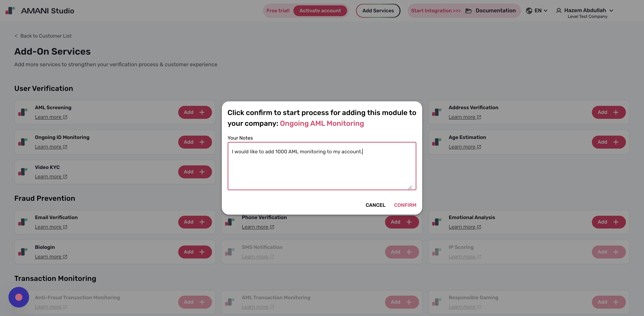Click the AML Screening module icon

[x=23, y=112]
